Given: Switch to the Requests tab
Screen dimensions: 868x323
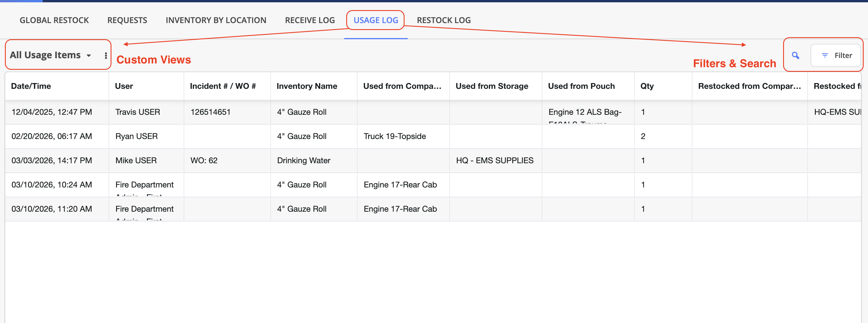Looking at the screenshot, I should pyautogui.click(x=127, y=20).
